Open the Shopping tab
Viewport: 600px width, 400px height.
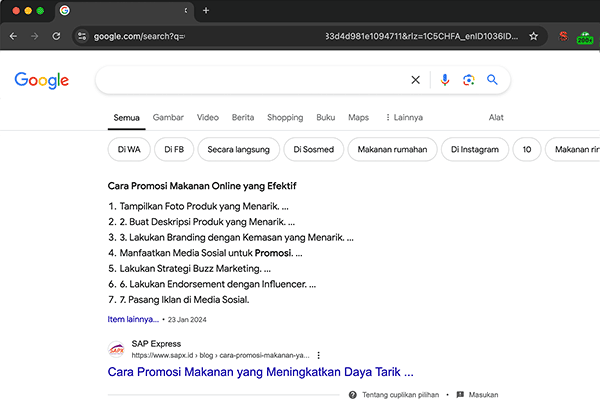[x=285, y=118]
